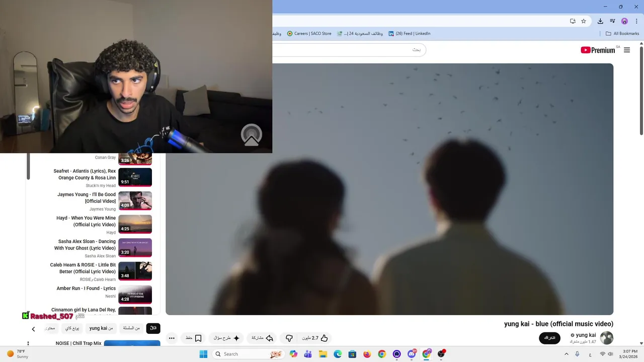Select the من yung kai filter chip

pos(101,328)
